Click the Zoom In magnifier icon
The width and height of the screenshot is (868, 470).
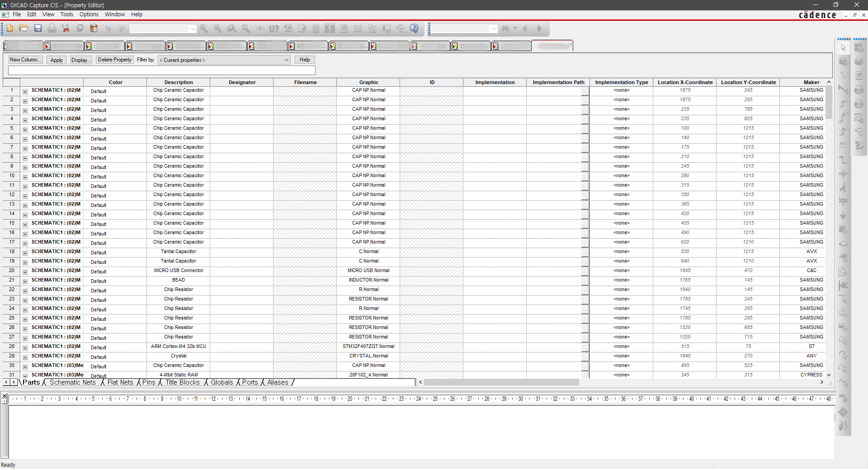tap(204, 28)
